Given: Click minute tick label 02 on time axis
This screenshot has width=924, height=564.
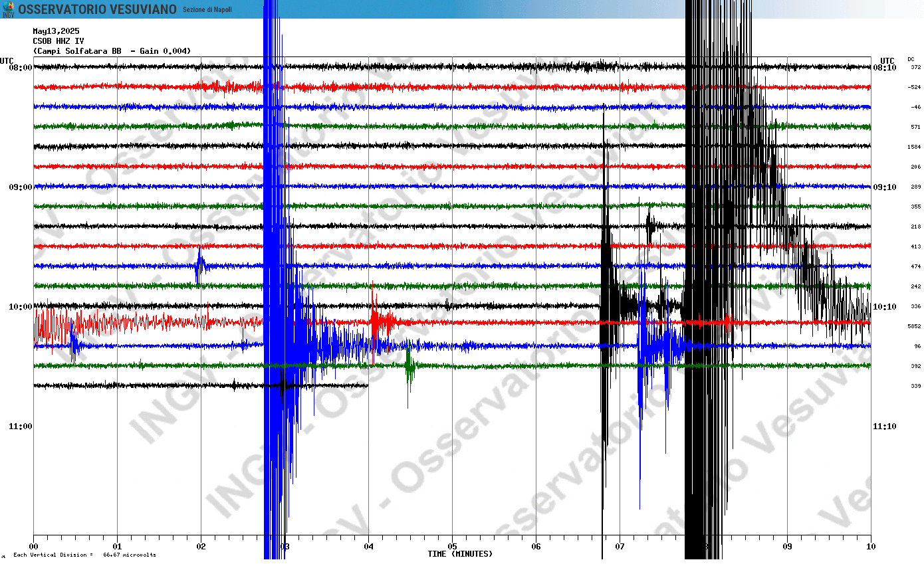Looking at the screenshot, I should pos(201,547).
